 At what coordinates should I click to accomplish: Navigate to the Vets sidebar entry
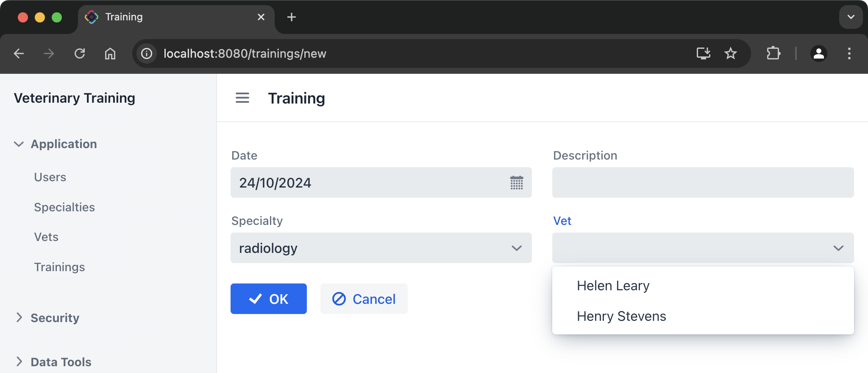pyautogui.click(x=47, y=237)
